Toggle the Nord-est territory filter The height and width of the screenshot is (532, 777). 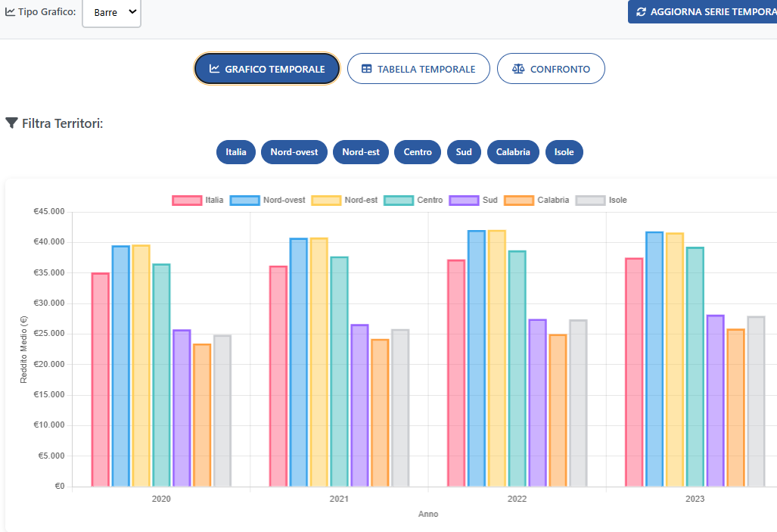(x=361, y=151)
